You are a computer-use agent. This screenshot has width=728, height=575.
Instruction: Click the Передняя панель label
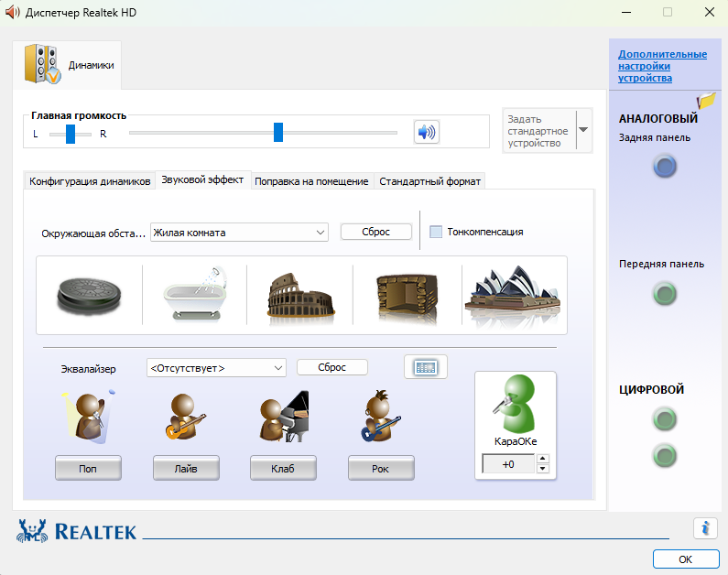[x=661, y=264]
